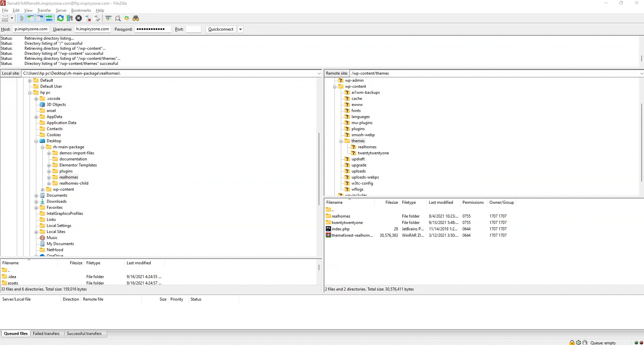Disconnect from the current server

tap(88, 18)
